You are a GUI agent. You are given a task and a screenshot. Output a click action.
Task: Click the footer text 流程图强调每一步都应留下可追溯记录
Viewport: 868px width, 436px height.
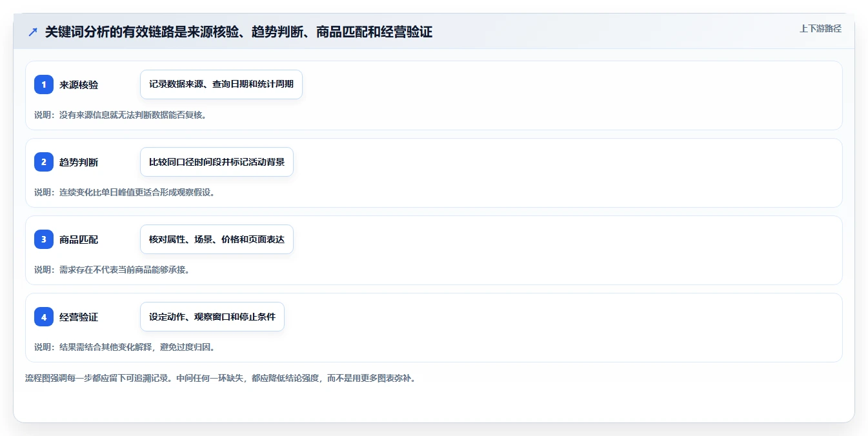(221, 378)
